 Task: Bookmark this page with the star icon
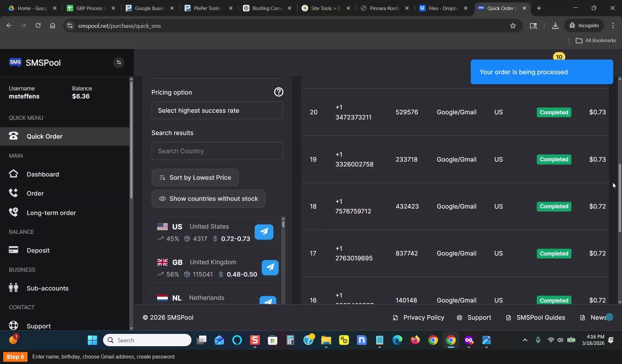(x=513, y=26)
